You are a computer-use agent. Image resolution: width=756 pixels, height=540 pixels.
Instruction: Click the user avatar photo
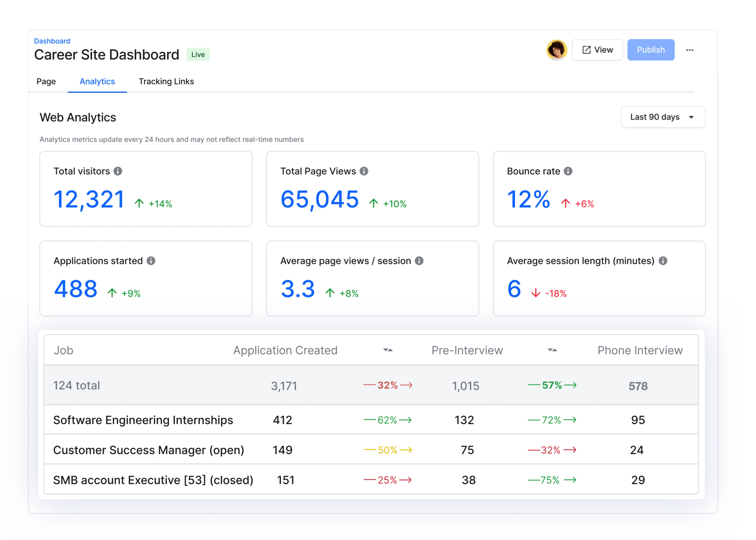coord(557,50)
